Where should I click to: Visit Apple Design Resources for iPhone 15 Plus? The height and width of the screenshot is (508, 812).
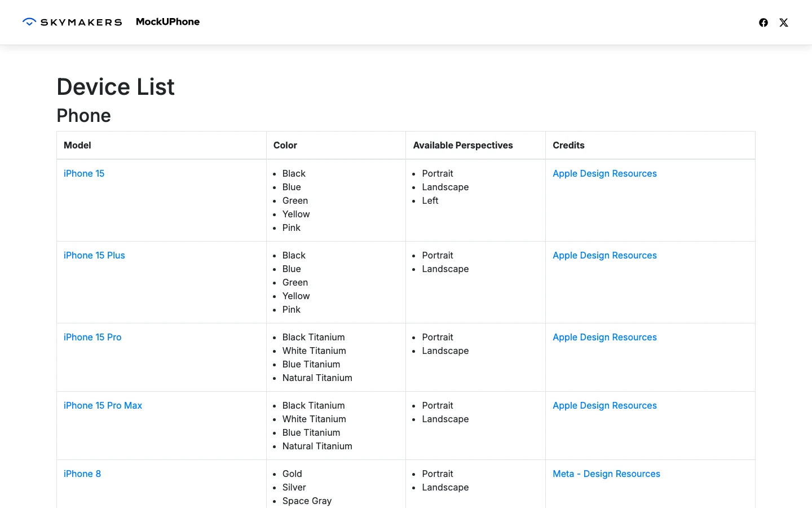point(604,255)
